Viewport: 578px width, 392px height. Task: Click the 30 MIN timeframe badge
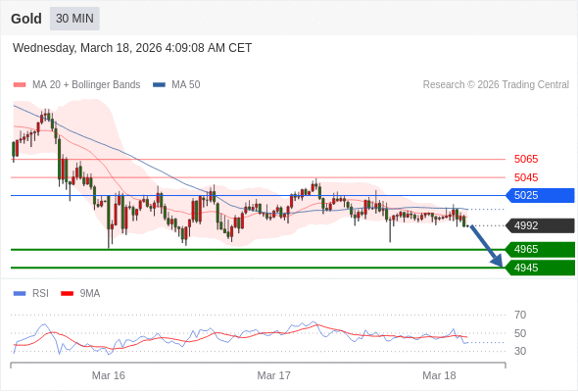[x=74, y=18]
